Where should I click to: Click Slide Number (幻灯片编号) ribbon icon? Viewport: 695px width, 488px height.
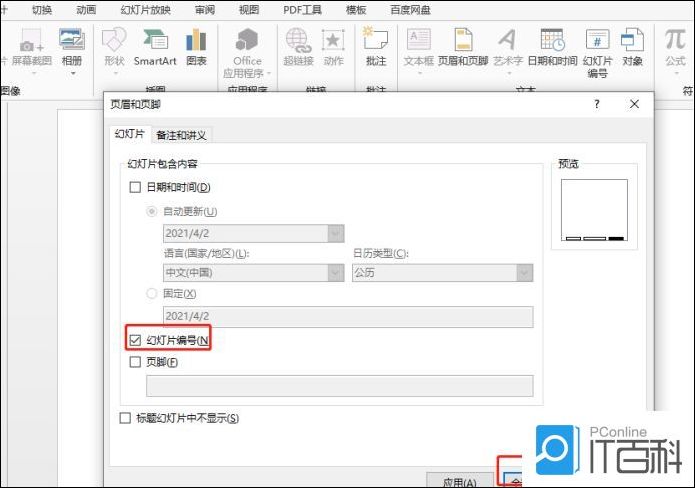597,53
